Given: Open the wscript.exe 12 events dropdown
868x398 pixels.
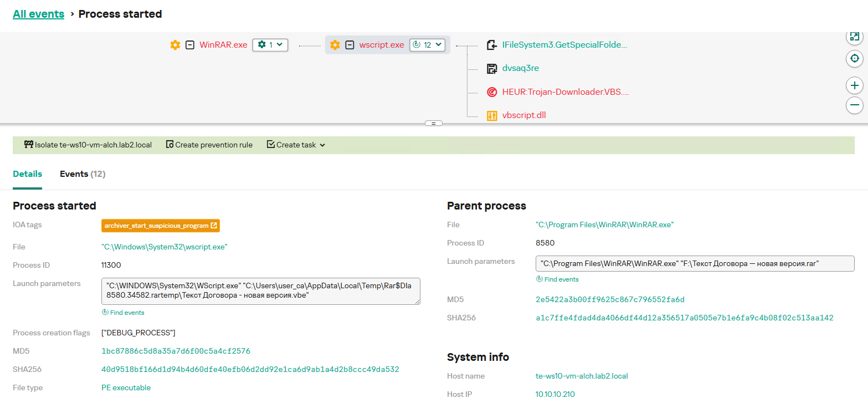Looking at the screenshot, I should point(428,45).
